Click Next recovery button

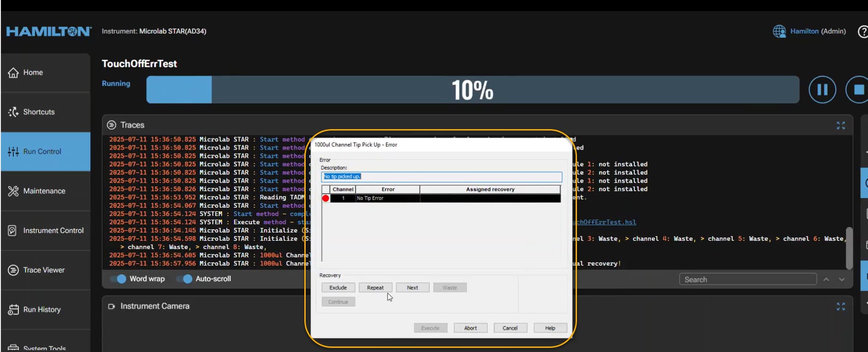tap(413, 288)
